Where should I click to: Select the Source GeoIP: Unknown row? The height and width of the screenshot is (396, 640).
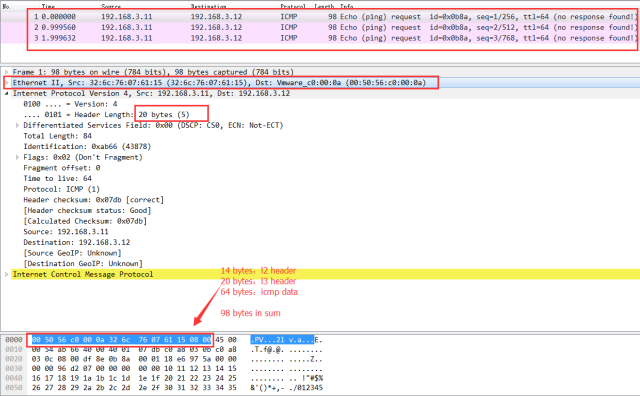point(72,253)
